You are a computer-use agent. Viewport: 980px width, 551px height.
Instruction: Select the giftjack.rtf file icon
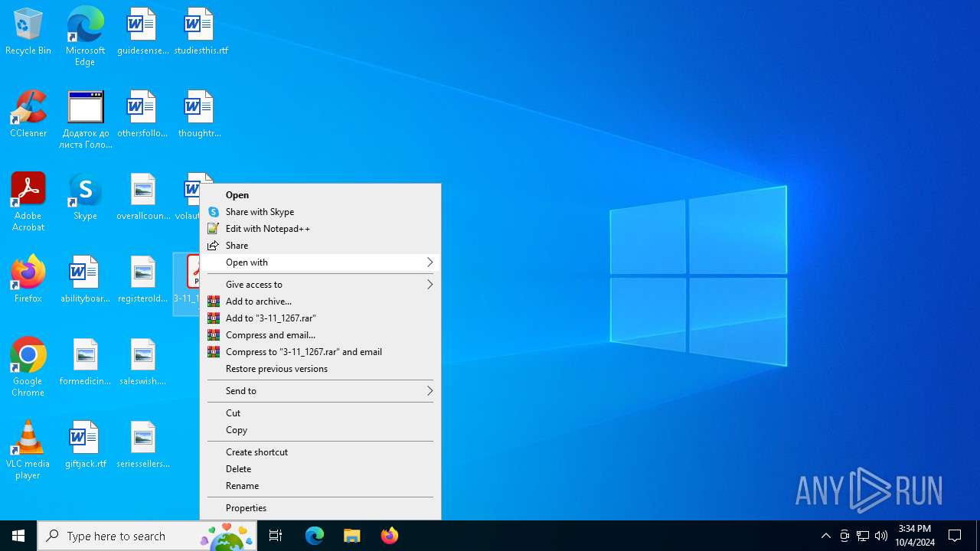tap(85, 445)
